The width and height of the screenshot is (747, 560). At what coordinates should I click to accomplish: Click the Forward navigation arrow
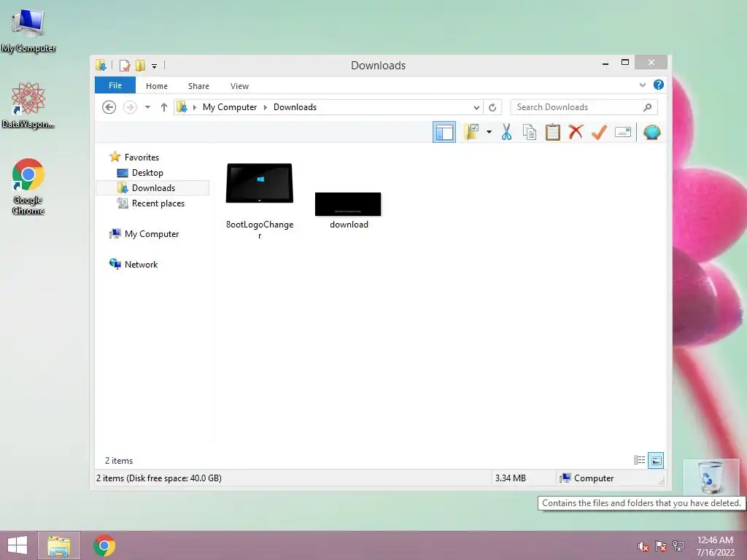pyautogui.click(x=130, y=107)
